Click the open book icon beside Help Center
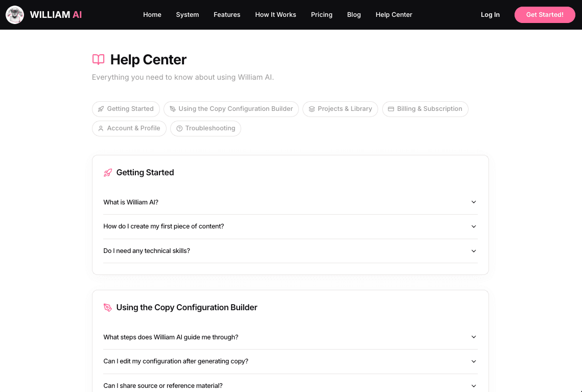 [98, 60]
